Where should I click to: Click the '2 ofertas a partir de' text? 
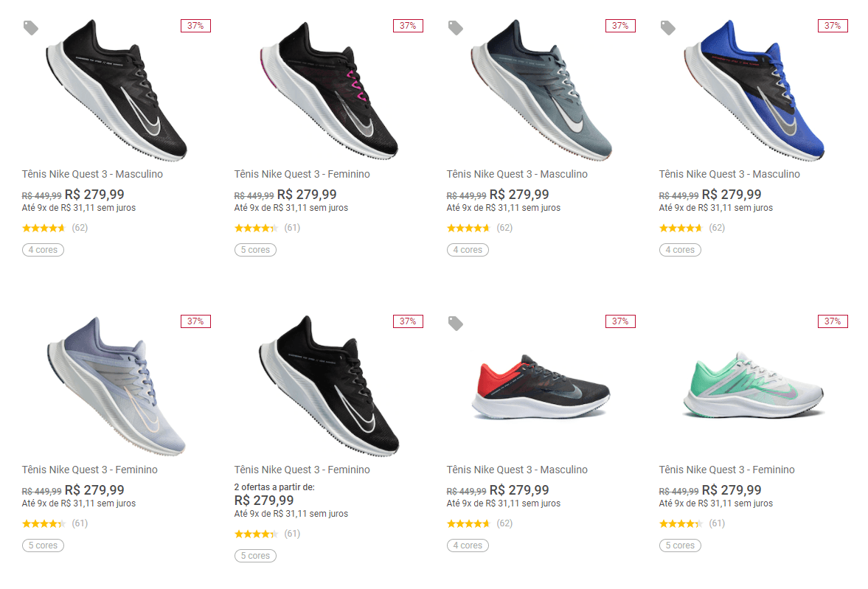pos(274,487)
